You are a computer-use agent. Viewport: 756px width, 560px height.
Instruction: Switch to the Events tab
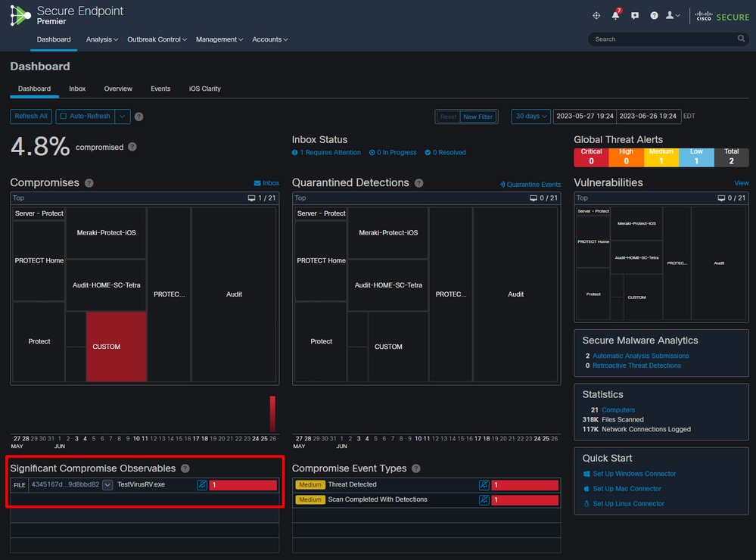pos(160,89)
